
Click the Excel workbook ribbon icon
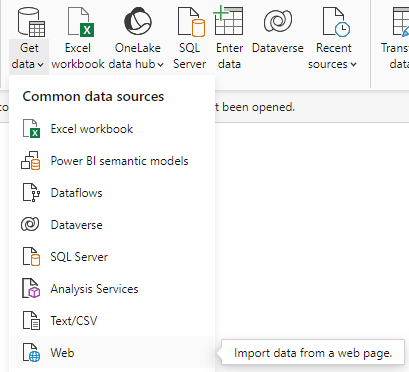(x=81, y=22)
